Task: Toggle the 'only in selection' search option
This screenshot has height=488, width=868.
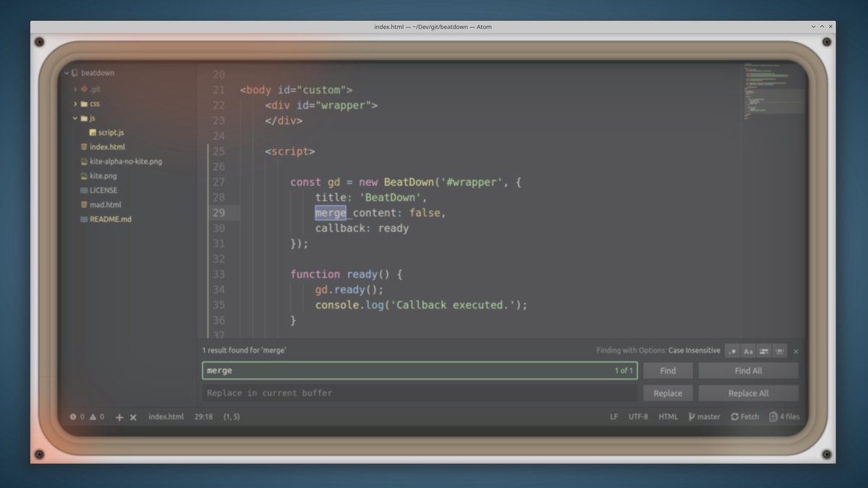Action: (764, 351)
